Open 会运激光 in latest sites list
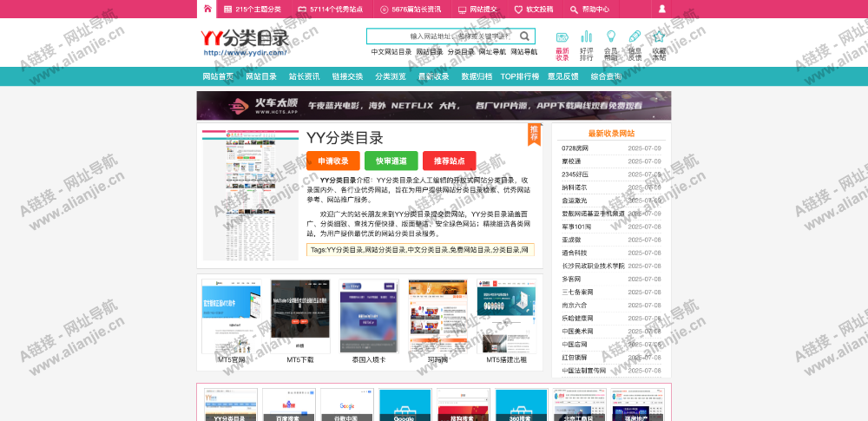This screenshot has width=868, height=421. coord(575,201)
